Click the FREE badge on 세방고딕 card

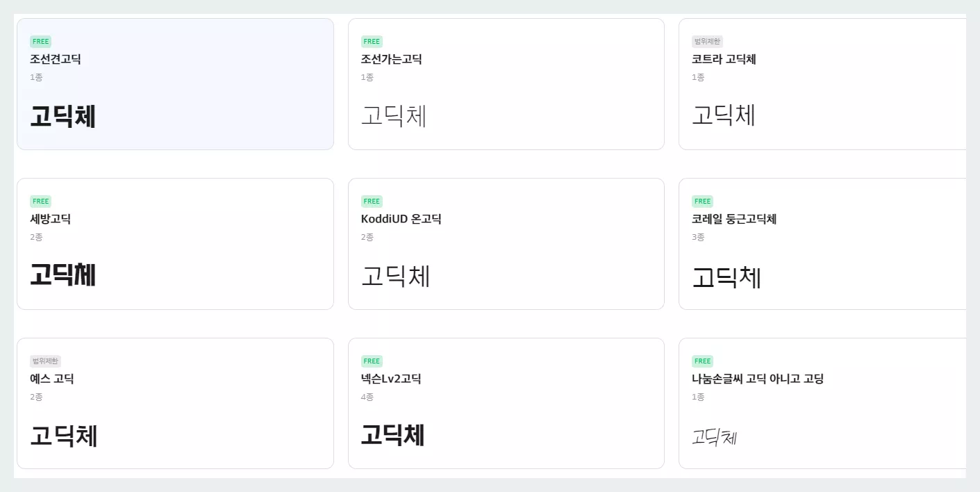(x=40, y=201)
